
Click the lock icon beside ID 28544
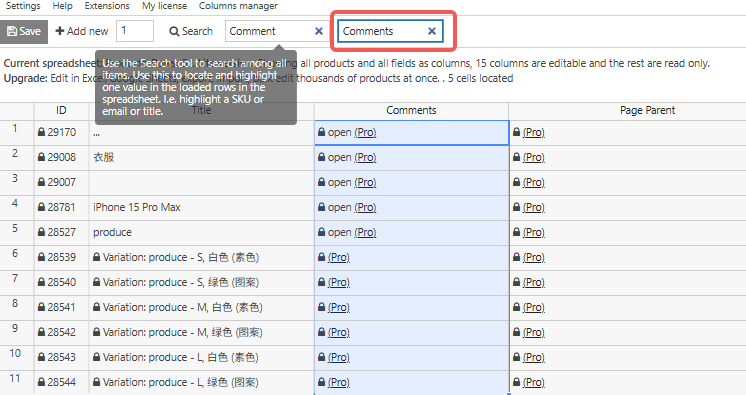41,382
